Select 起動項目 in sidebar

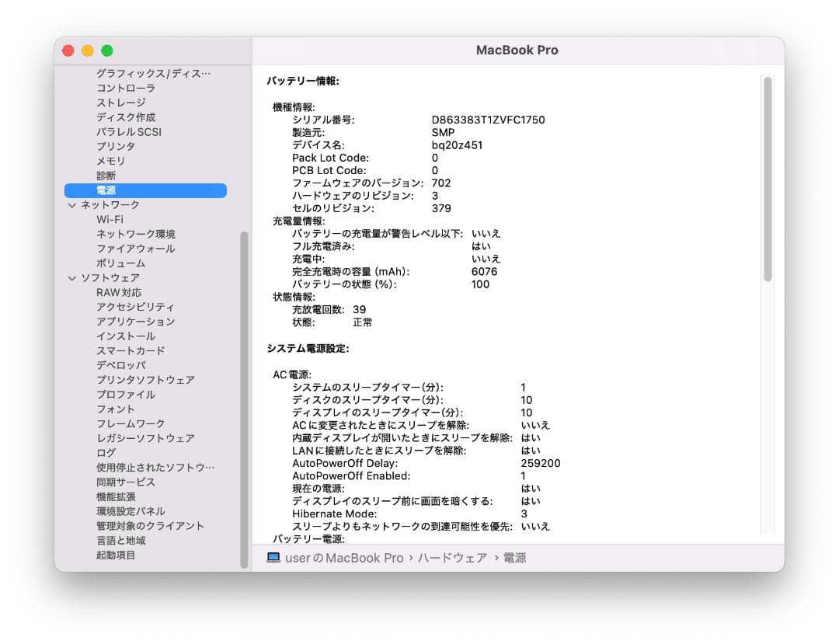click(116, 555)
